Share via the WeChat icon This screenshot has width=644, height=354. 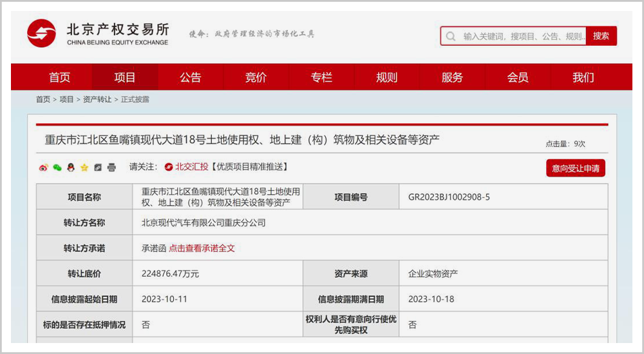57,168
